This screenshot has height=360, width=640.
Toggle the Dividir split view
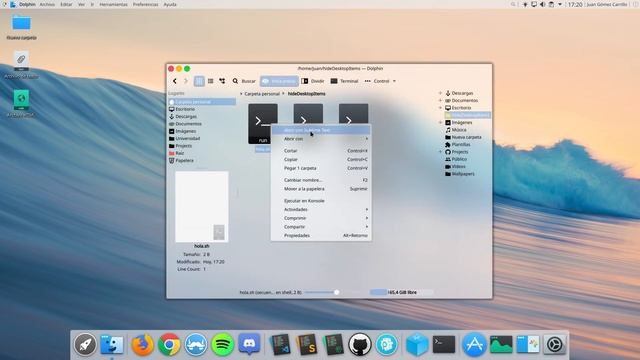[313, 81]
